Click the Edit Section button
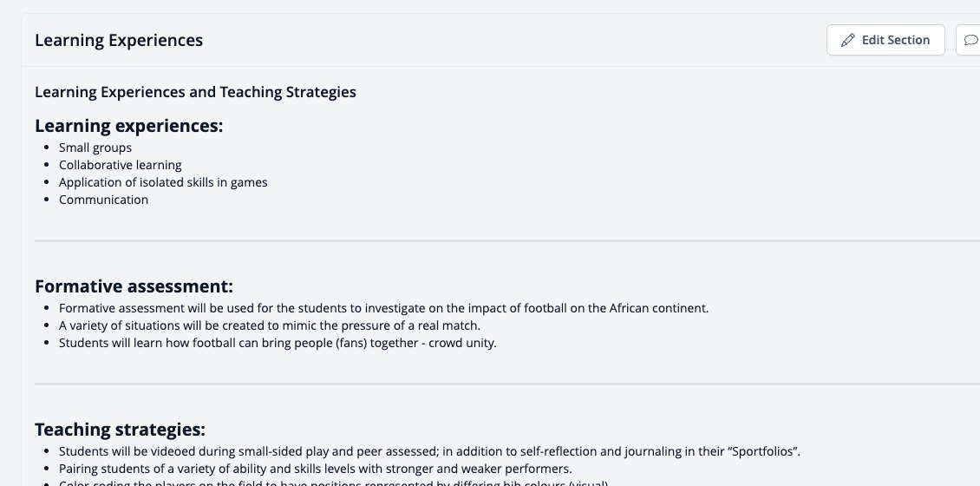This screenshot has width=980, height=486. (x=885, y=40)
